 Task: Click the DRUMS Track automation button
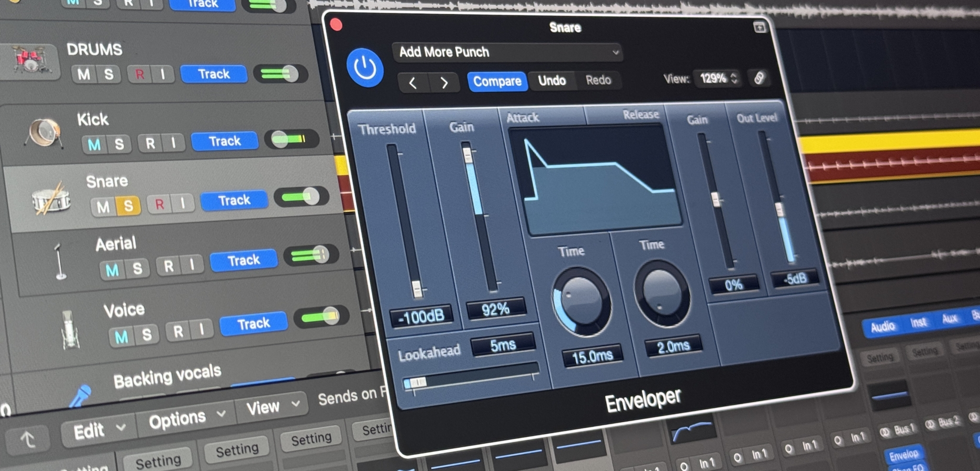click(x=214, y=74)
